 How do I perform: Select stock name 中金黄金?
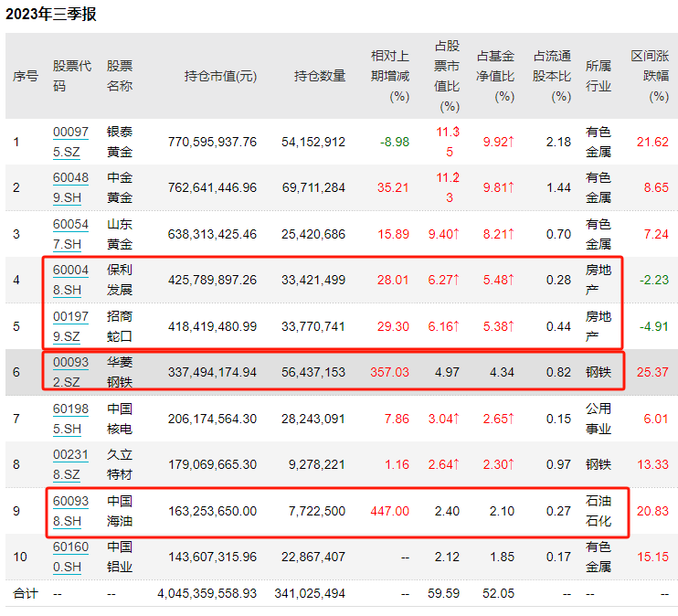120,187
